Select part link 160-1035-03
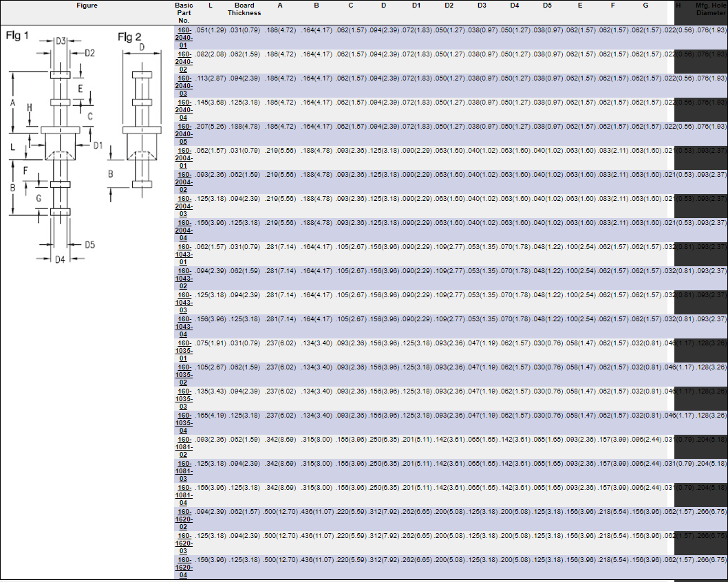Screen dimensions: 728x582 [184, 399]
